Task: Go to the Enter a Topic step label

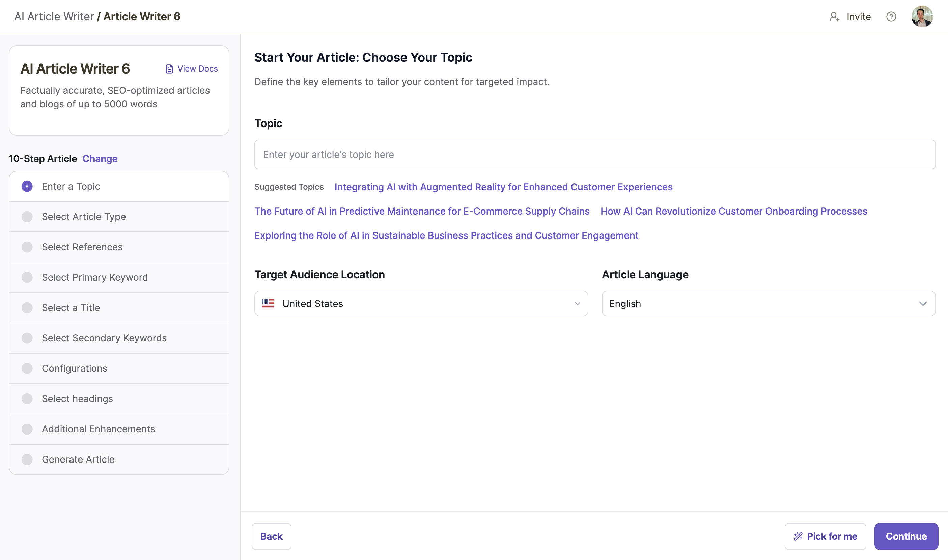Action: click(71, 187)
